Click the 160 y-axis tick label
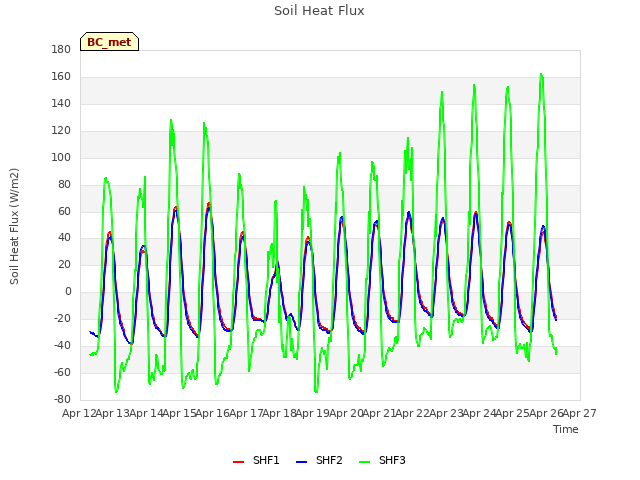640x480 pixels. [x=61, y=77]
